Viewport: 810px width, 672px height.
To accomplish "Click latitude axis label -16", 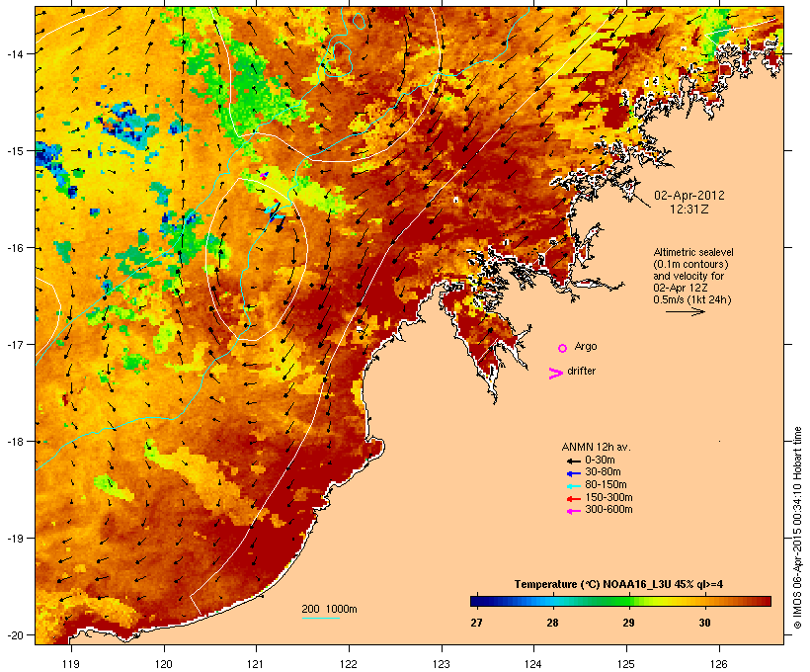I will point(14,248).
